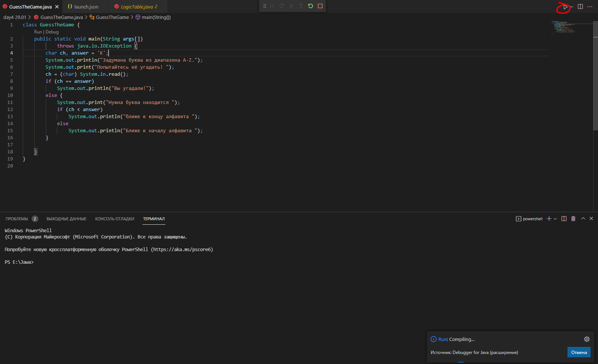The width and height of the screenshot is (598, 364).
Task: Close the GuessTheGame.java tab
Action: (x=57, y=7)
